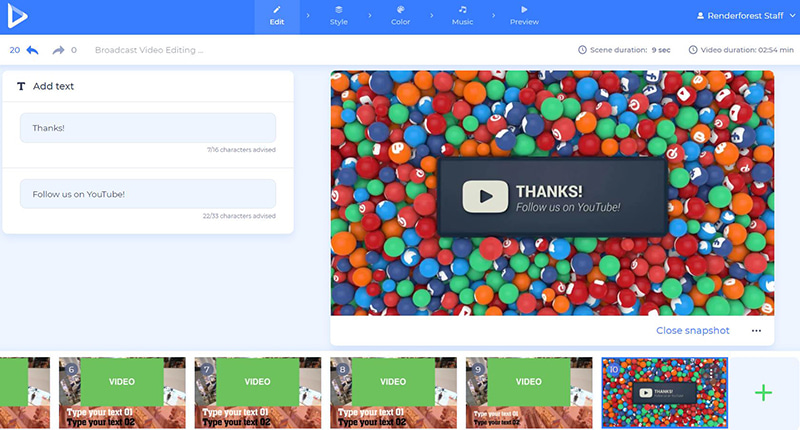Open the snapshot more options menu
The height and width of the screenshot is (430, 800).
756,331
